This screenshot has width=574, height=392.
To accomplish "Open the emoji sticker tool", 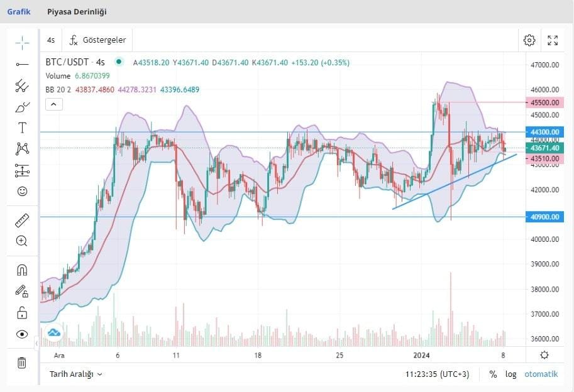I will point(21,192).
